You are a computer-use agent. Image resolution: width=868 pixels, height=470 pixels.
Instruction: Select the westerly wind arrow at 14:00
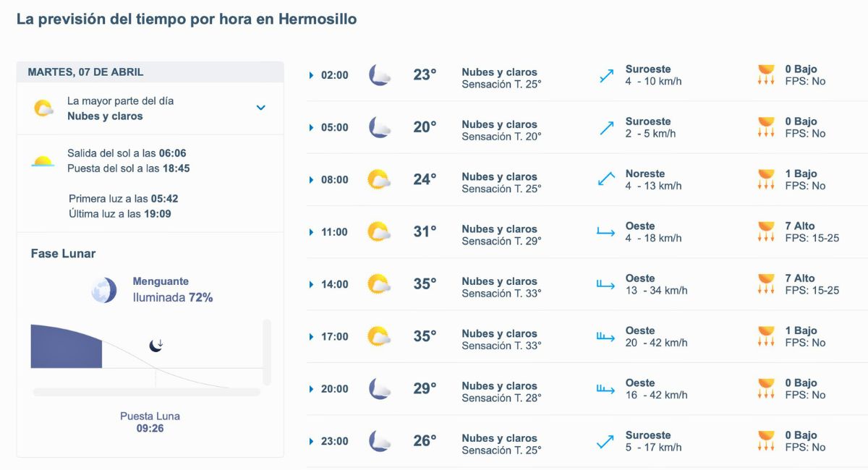coord(605,284)
